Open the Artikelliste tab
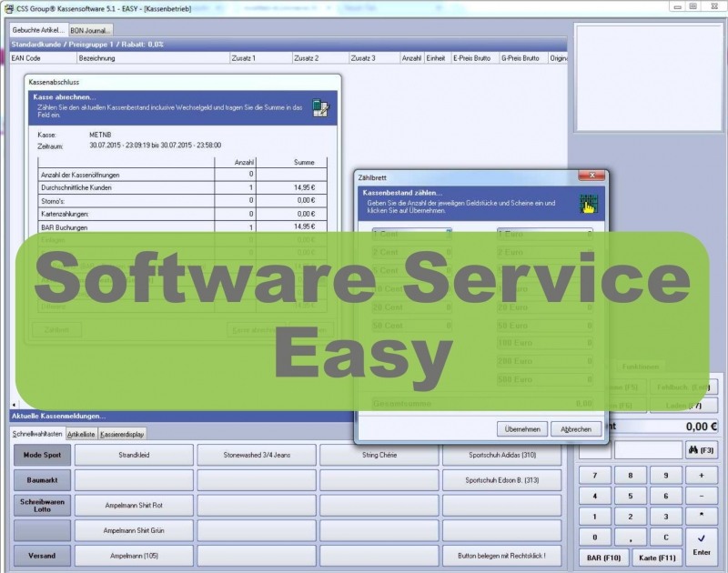 click(81, 434)
